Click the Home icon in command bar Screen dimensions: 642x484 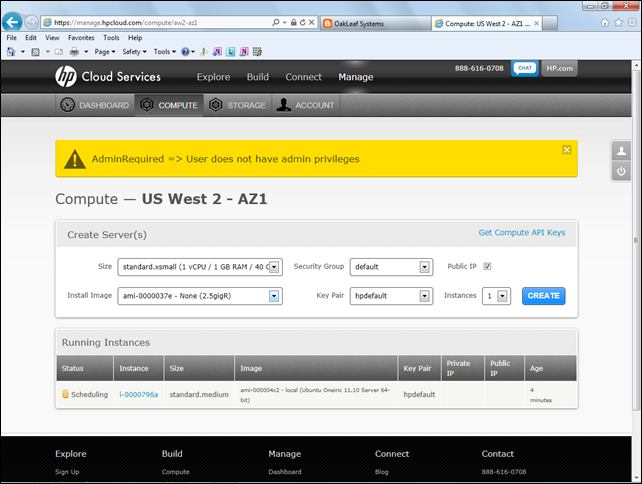11,52
